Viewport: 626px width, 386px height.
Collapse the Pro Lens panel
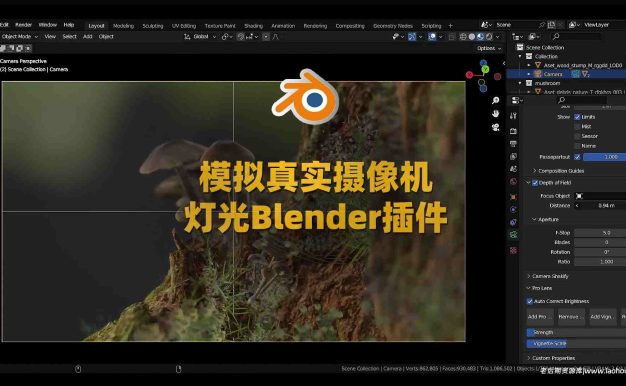539,288
